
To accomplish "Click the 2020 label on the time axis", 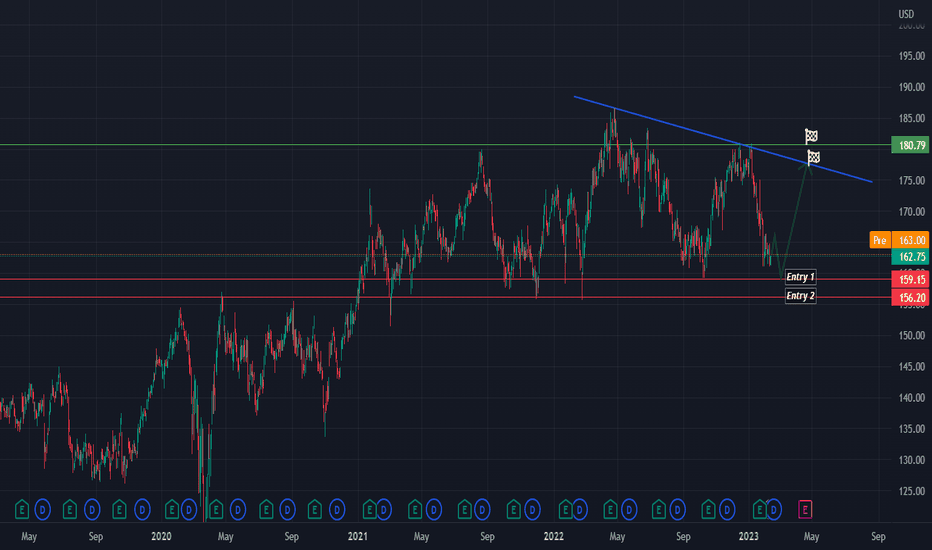I will click(x=161, y=536).
